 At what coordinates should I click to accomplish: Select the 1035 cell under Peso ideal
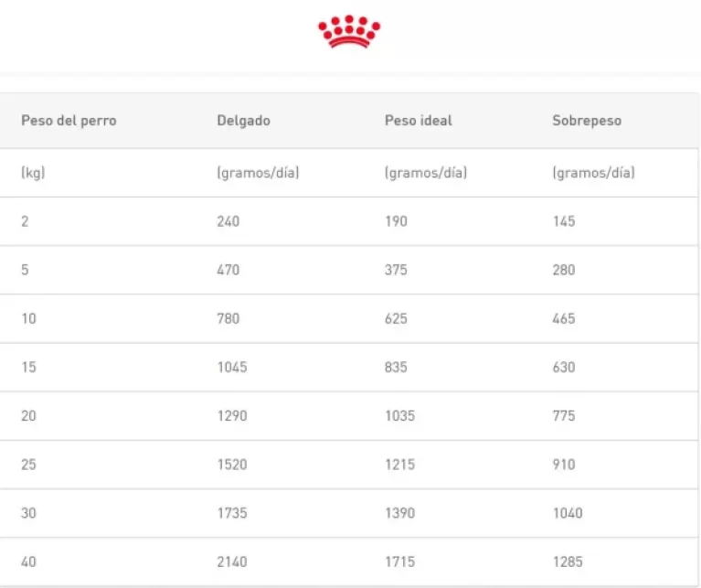[x=399, y=416]
